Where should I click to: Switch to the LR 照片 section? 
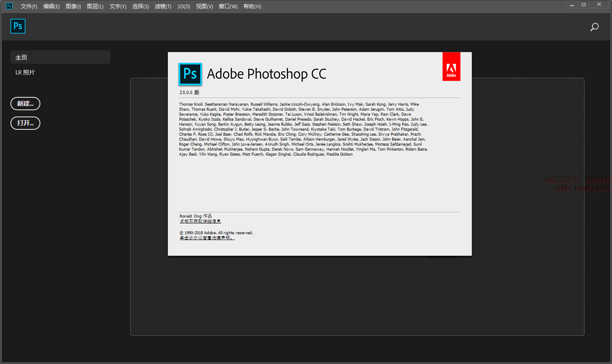tap(25, 72)
